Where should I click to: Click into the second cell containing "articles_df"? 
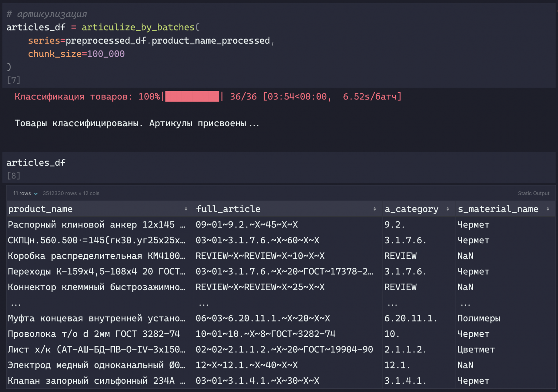279,163
